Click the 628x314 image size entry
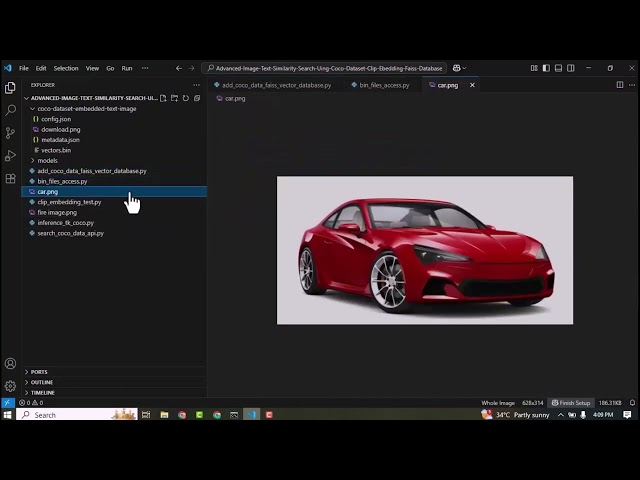 [x=532, y=402]
